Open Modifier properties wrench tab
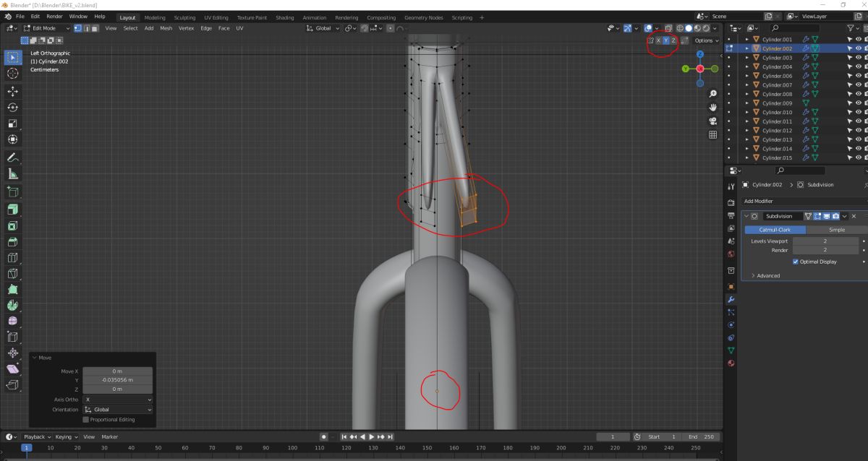 [x=731, y=299]
